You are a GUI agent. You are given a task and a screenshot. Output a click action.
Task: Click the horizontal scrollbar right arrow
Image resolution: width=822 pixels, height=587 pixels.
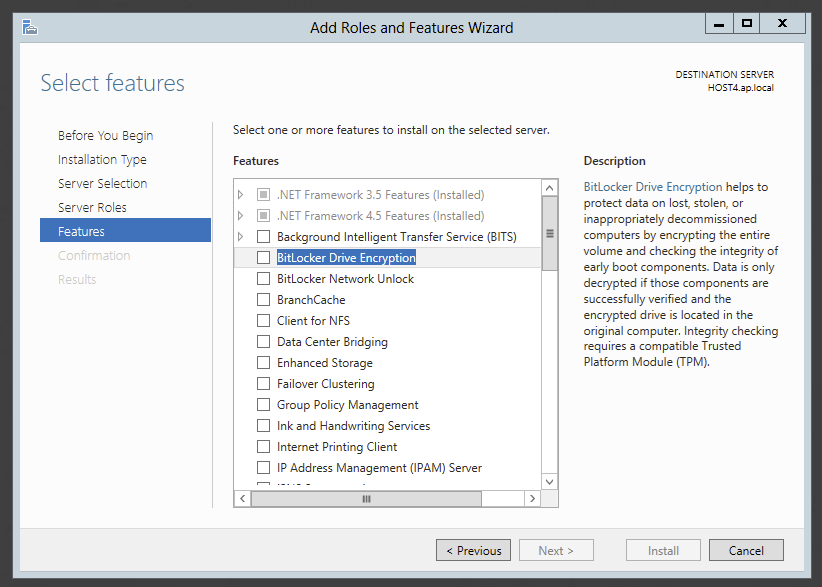click(532, 498)
